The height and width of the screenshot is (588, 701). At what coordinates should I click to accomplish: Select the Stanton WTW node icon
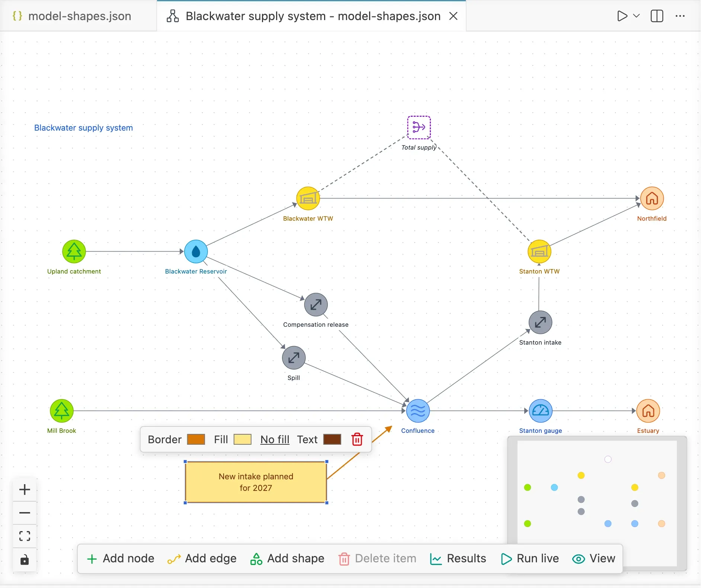pos(540,252)
